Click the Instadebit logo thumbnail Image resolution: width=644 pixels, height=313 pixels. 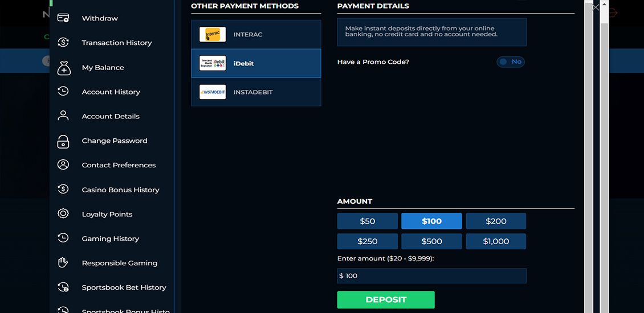coord(213,92)
